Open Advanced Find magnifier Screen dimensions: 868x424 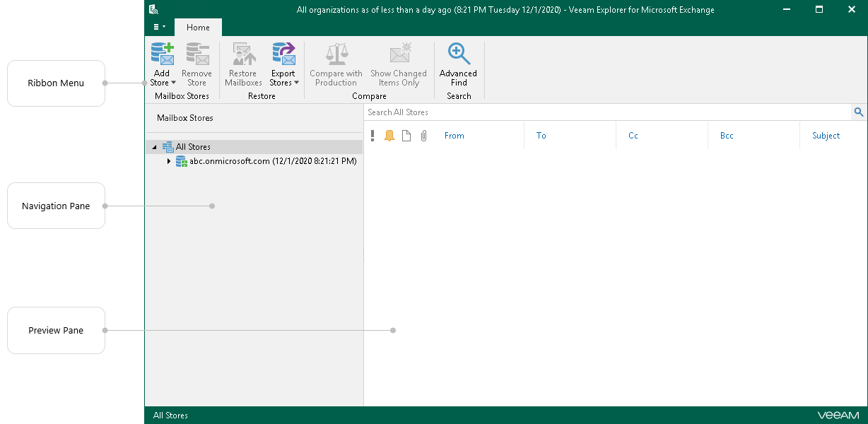[459, 54]
